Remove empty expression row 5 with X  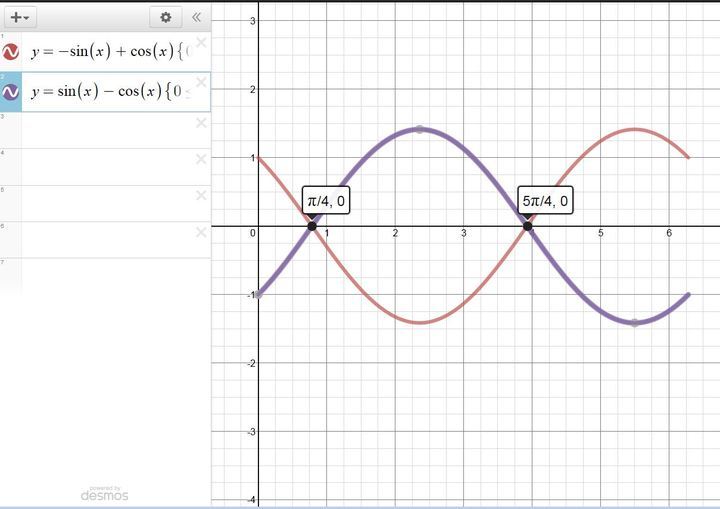tap(201, 195)
